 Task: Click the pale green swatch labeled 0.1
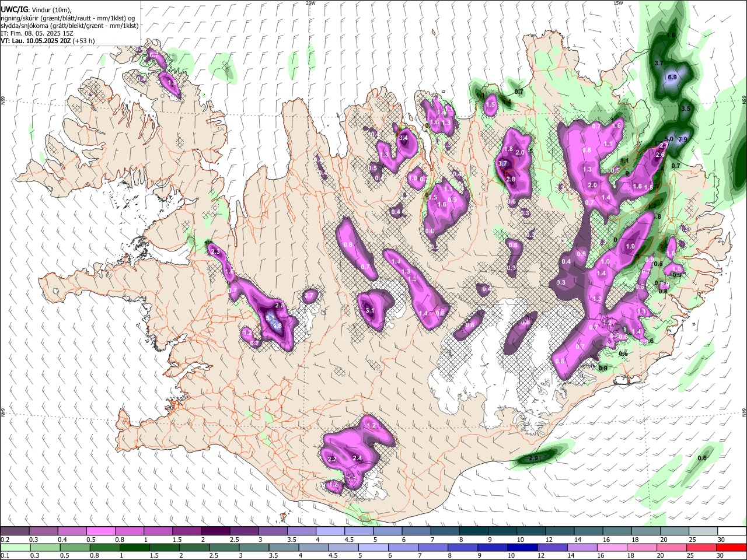pyautogui.click(x=15, y=547)
